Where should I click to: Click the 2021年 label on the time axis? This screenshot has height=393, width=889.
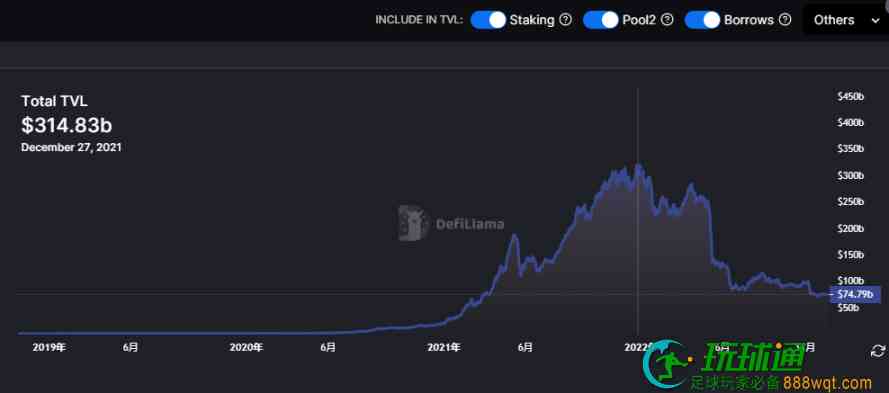(x=443, y=347)
